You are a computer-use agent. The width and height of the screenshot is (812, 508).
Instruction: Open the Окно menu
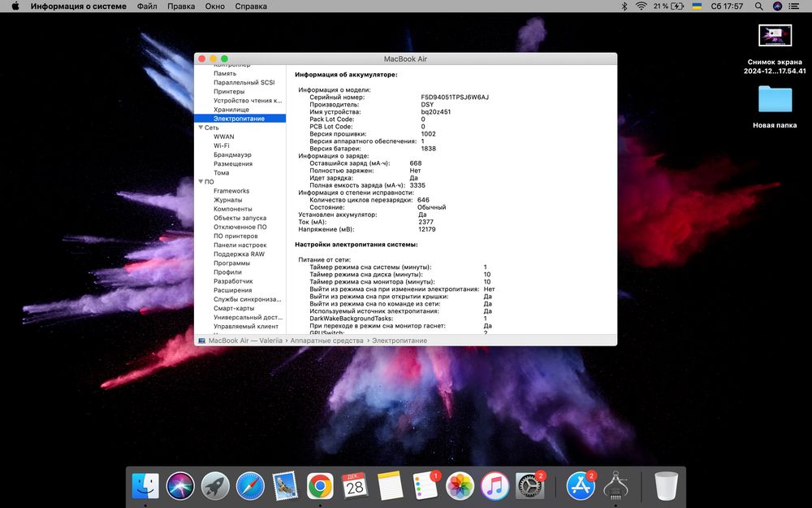pos(215,7)
